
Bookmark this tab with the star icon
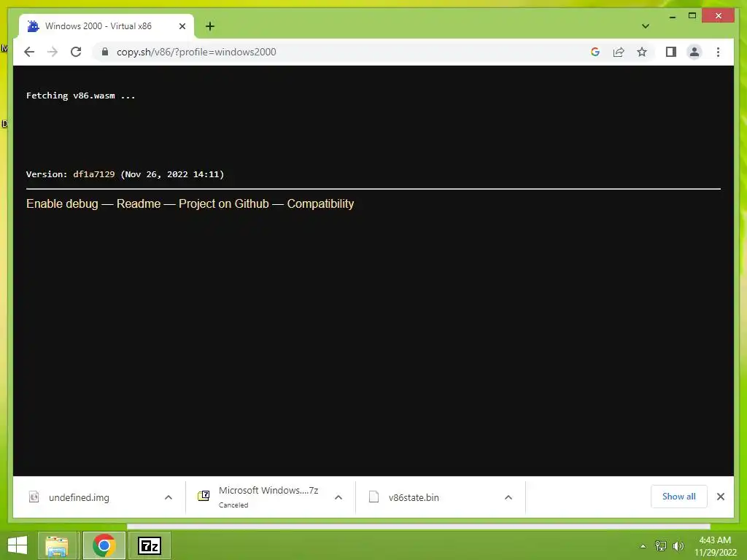pos(642,52)
